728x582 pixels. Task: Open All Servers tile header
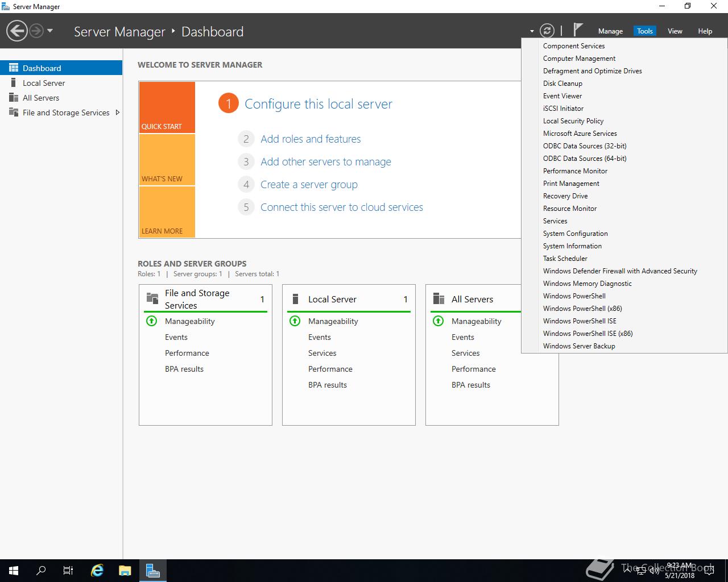tap(475, 299)
